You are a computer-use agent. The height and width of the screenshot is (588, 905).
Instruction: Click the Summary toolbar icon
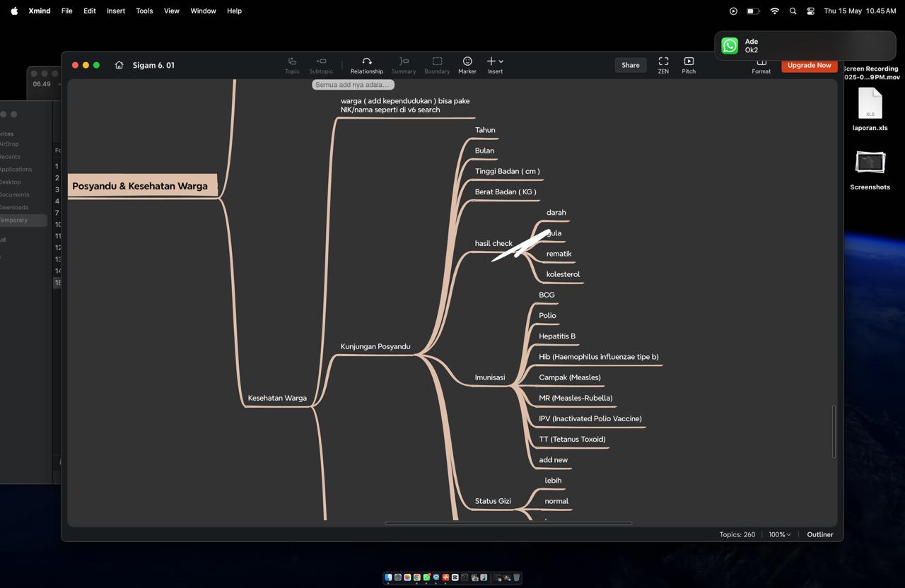pyautogui.click(x=404, y=61)
